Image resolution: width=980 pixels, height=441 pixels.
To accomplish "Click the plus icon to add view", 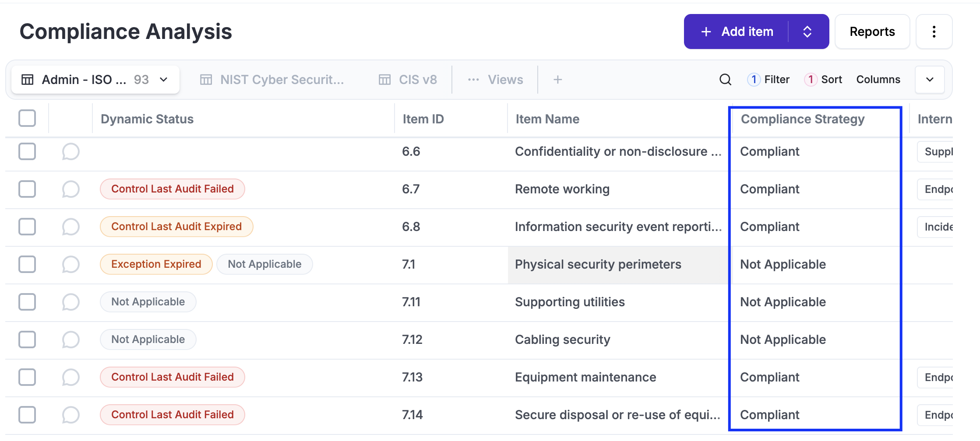I will coord(557,80).
